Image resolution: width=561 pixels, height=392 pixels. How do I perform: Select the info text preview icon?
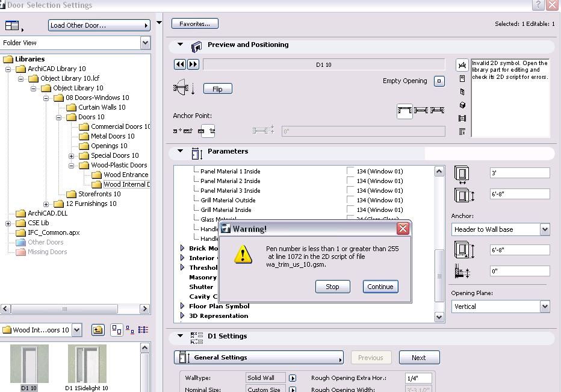(x=462, y=131)
